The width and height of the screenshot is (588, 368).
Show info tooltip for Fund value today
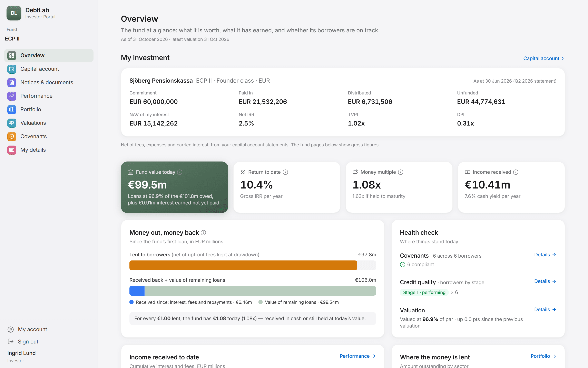click(x=180, y=172)
